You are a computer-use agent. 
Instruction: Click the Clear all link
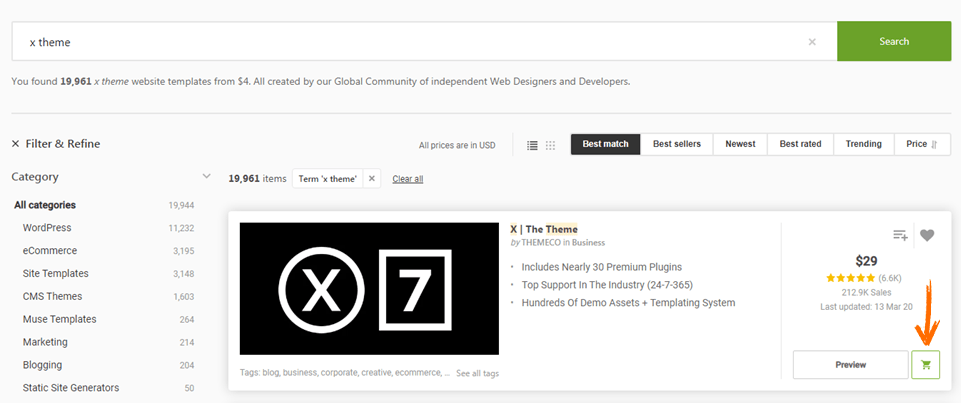[x=408, y=179]
